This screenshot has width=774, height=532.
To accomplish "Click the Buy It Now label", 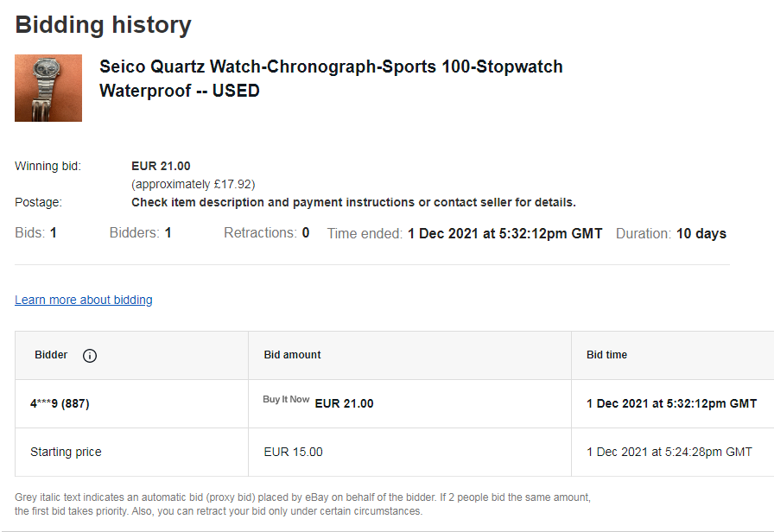I will click(286, 400).
